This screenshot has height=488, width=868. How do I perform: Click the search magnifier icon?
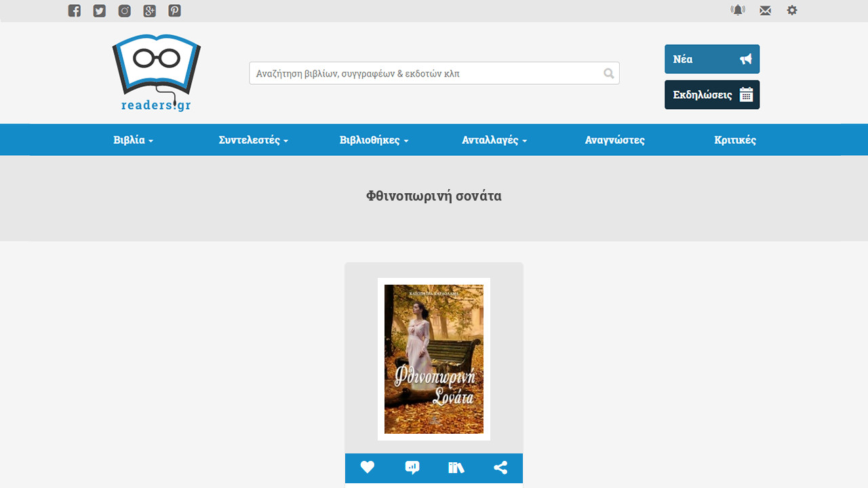pyautogui.click(x=609, y=73)
